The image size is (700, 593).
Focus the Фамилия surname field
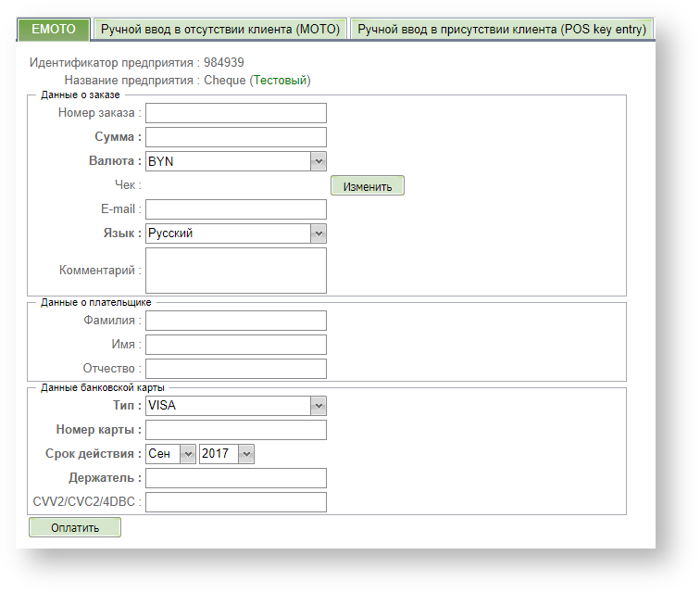click(236, 321)
